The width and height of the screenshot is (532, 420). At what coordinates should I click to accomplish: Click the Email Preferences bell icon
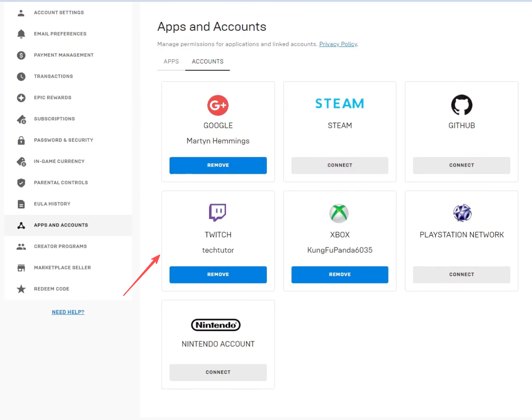tap(21, 34)
